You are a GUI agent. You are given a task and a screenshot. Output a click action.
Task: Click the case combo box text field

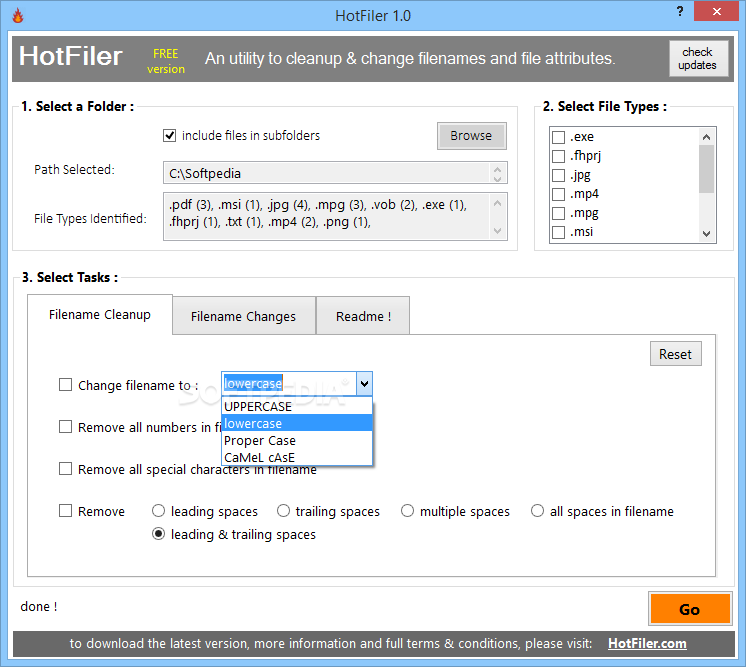click(289, 383)
